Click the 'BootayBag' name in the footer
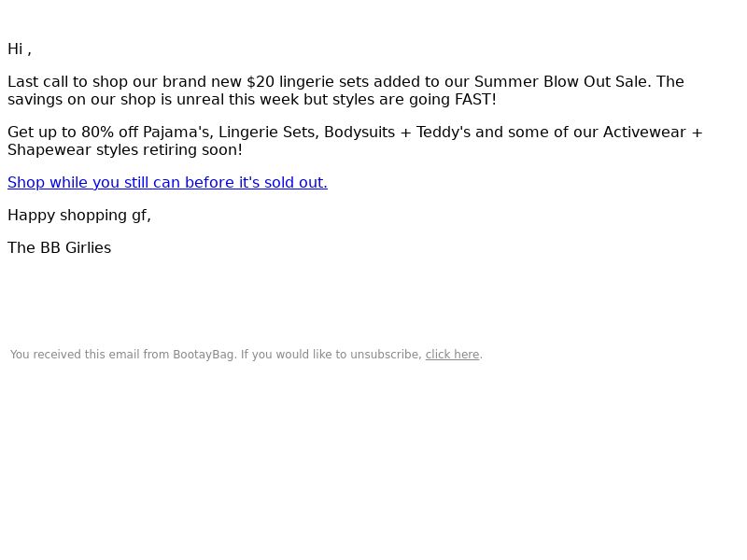 [203, 355]
